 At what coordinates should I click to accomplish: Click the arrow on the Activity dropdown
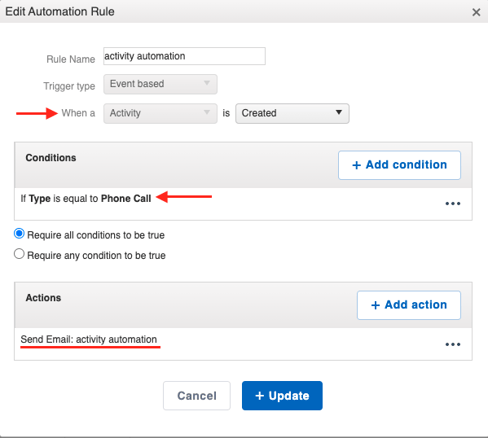coord(207,113)
